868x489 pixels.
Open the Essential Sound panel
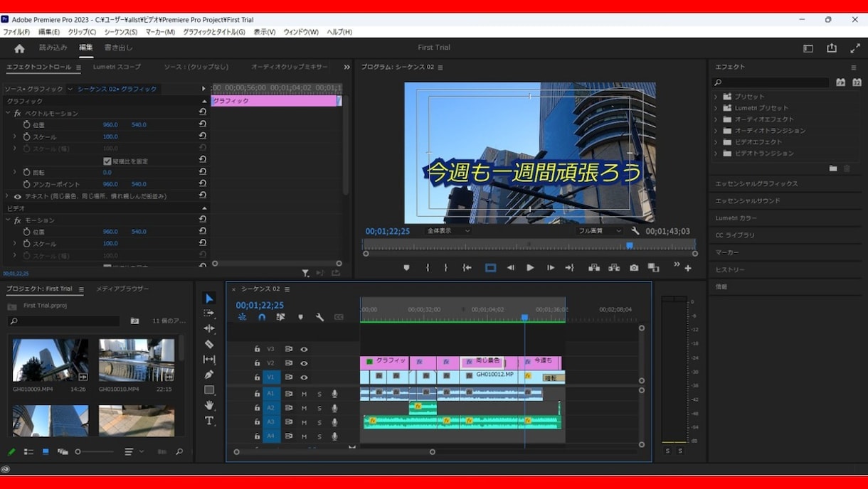pyautogui.click(x=748, y=201)
